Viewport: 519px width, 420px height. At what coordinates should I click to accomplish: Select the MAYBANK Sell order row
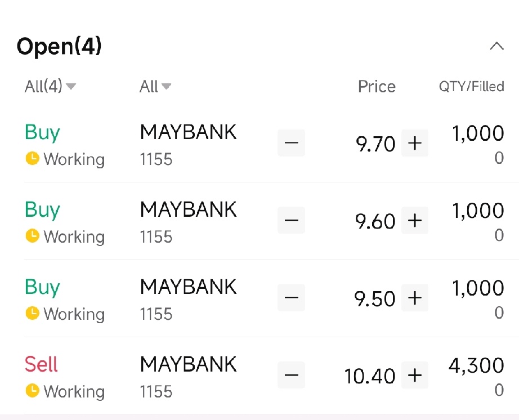click(x=188, y=374)
